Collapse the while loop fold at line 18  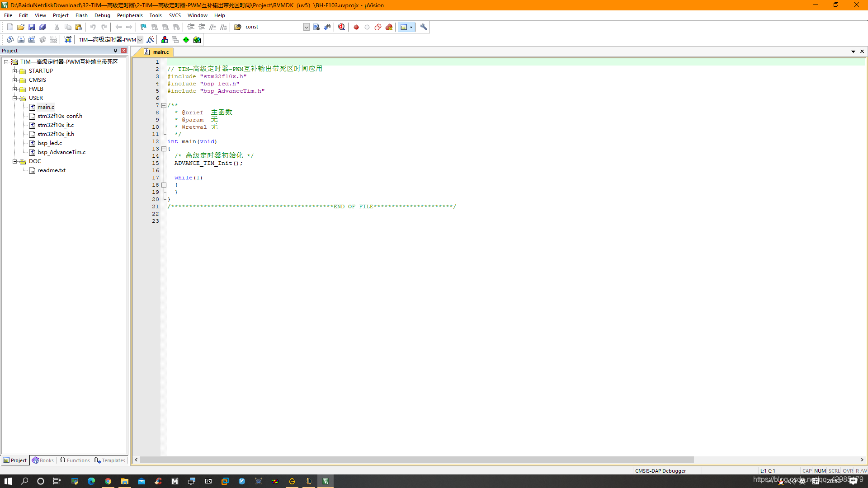coord(164,185)
